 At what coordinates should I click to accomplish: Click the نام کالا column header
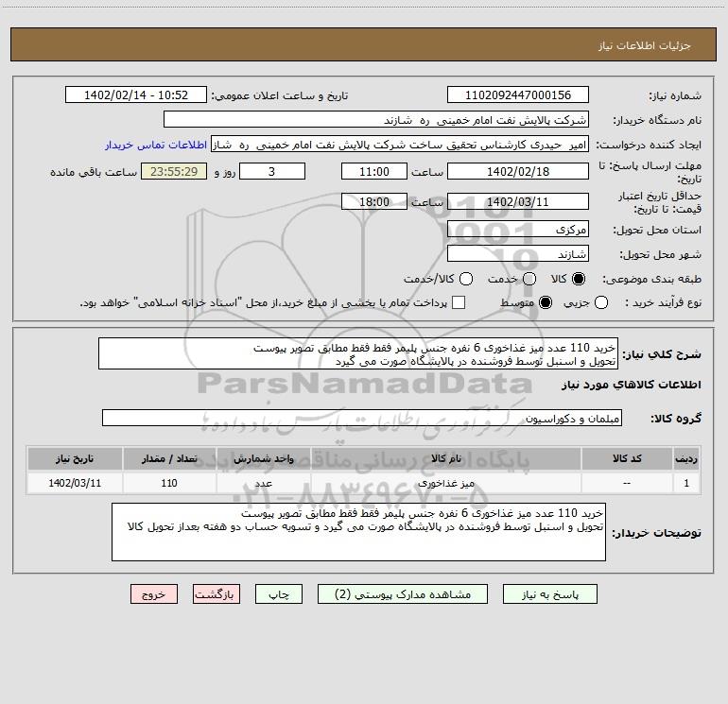[x=445, y=458]
